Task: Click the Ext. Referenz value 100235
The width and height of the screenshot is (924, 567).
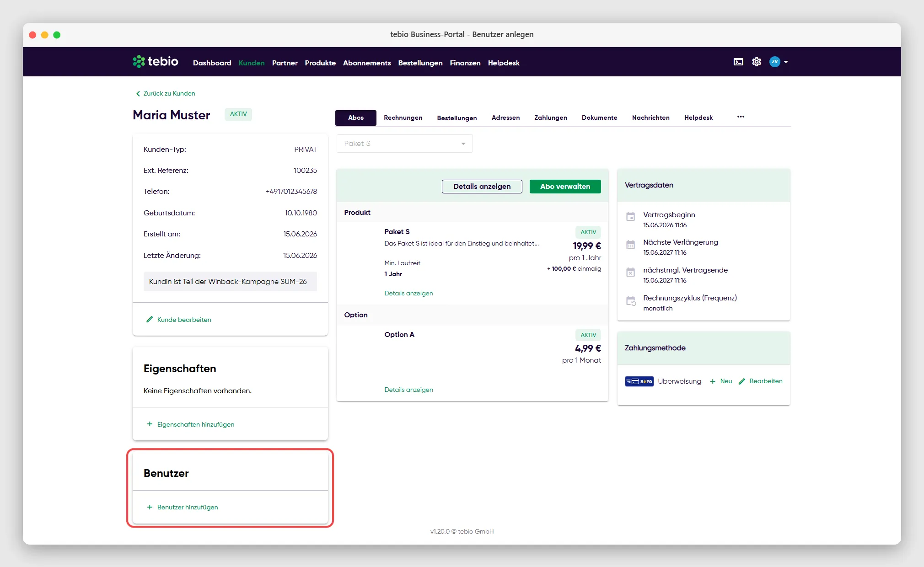Action: point(305,171)
